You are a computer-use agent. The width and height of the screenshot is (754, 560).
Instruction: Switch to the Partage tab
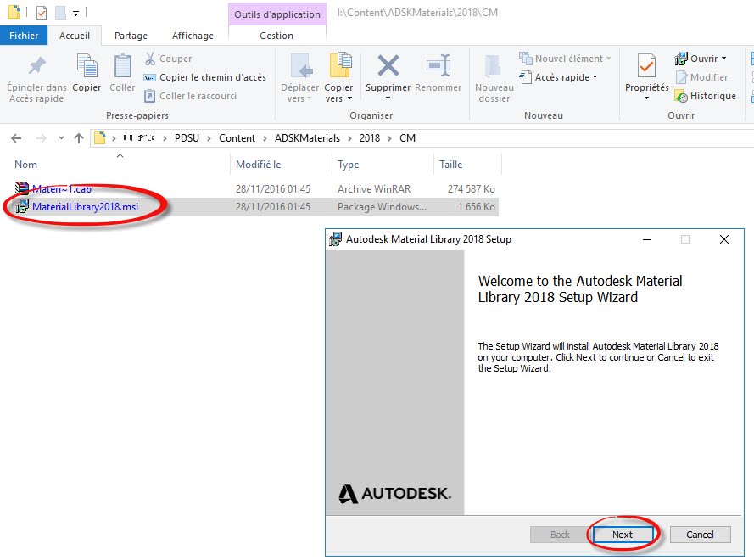point(131,36)
